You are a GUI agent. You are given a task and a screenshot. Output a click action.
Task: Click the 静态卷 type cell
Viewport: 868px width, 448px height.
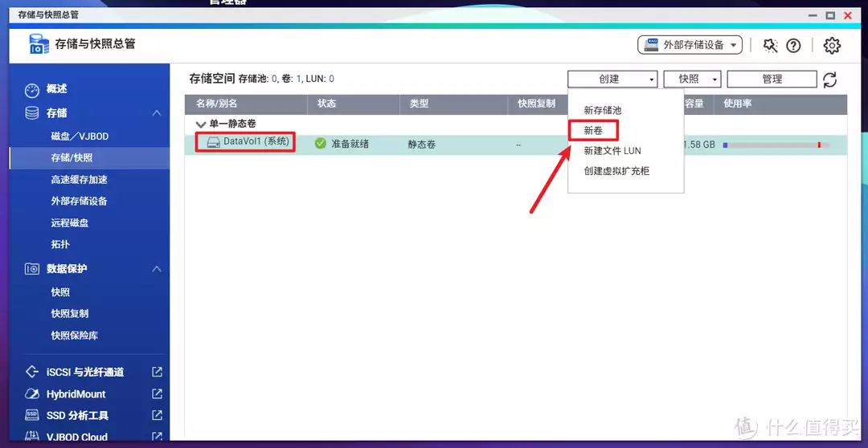[x=422, y=145]
